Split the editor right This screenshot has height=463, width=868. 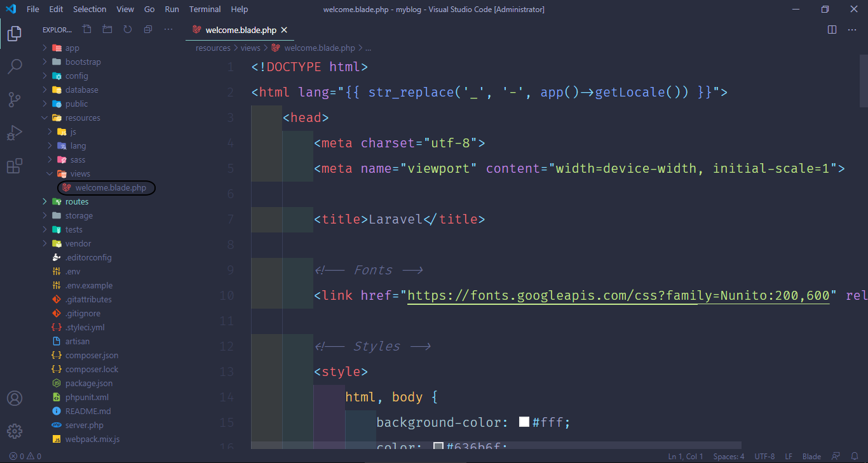click(x=832, y=29)
